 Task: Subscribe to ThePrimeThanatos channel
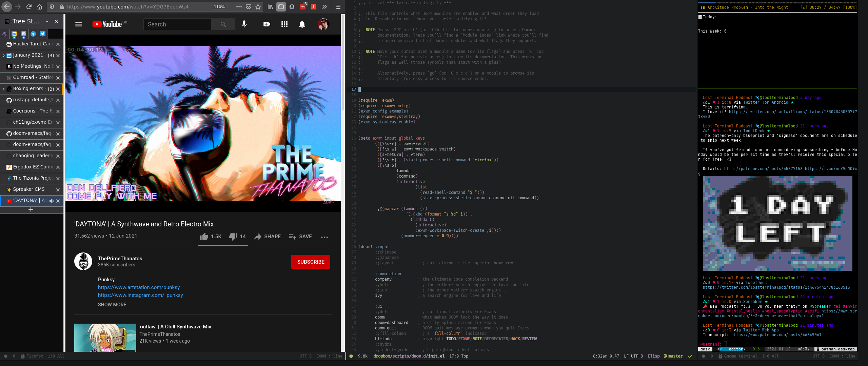pyautogui.click(x=311, y=262)
